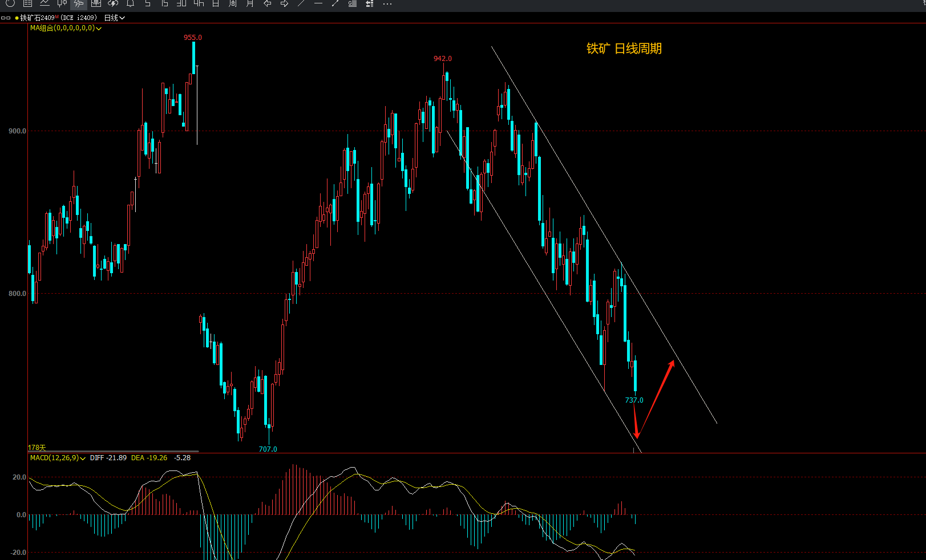Select the arrow line drawing tool
Viewport: 926px width, 560px height.
[x=335, y=3]
